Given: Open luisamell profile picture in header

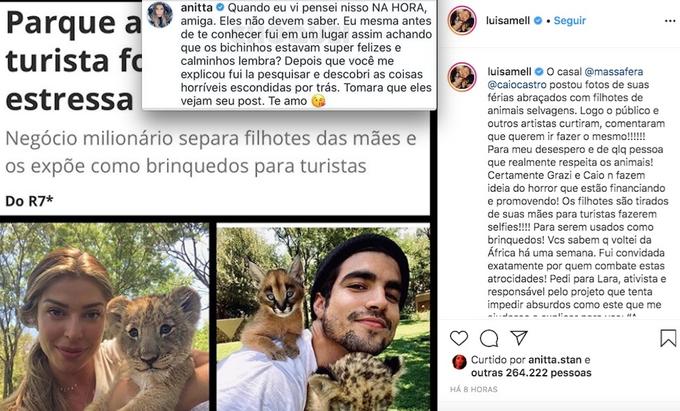Looking at the screenshot, I should [462, 20].
